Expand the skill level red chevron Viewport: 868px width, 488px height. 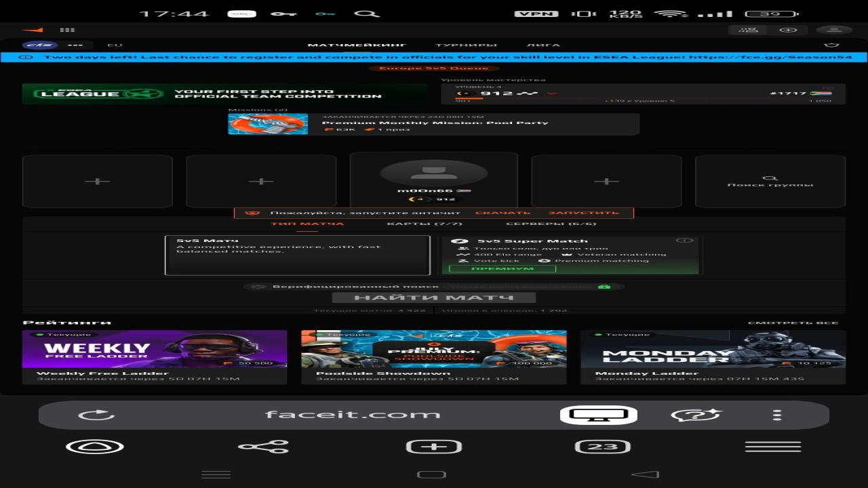(x=551, y=94)
